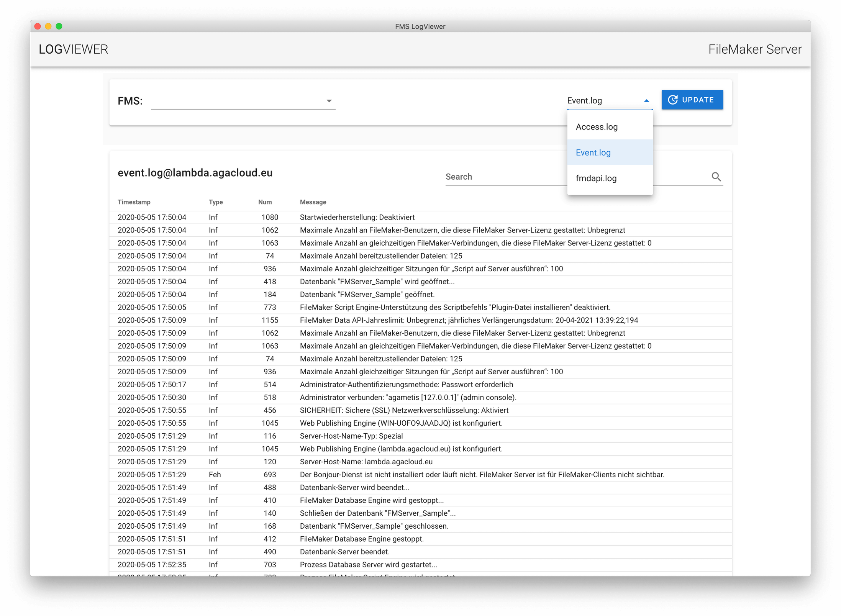The width and height of the screenshot is (841, 616).
Task: Click Web Publishing Engine (lambda.agacloud.eu) message
Action: pyautogui.click(x=401, y=449)
